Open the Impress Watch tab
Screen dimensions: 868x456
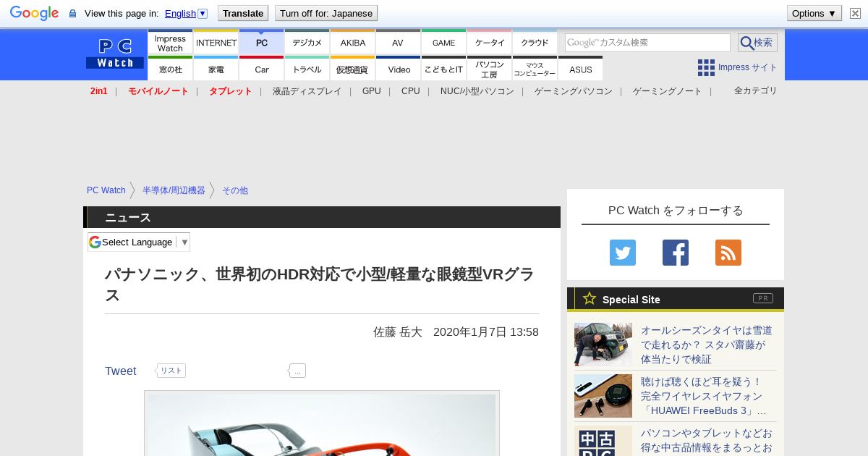pos(170,42)
